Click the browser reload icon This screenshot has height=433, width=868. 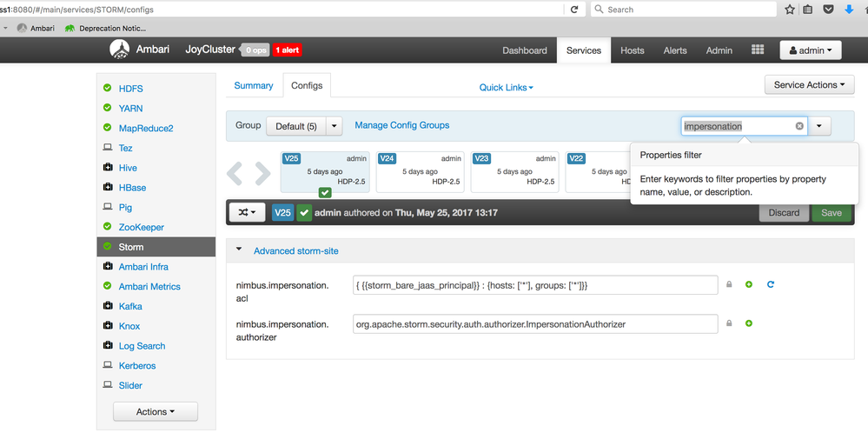tap(574, 10)
